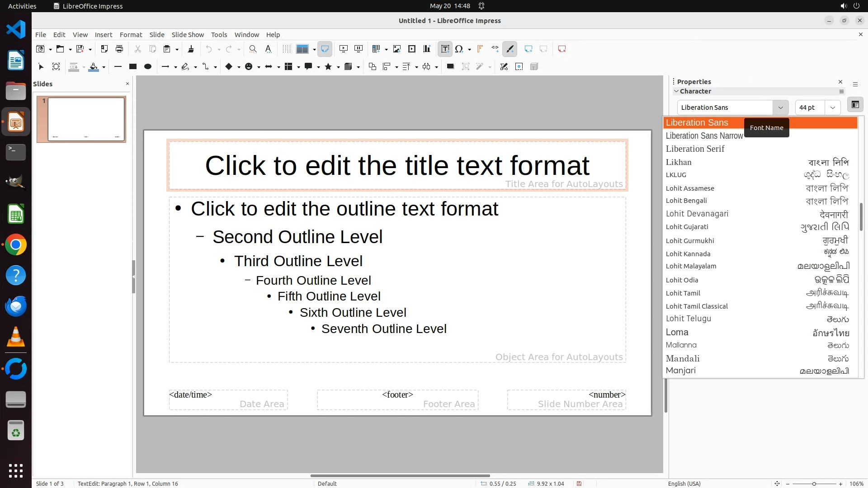Select the Rectangle drawing tool
The height and width of the screenshot is (488, 868).
pos(133,66)
